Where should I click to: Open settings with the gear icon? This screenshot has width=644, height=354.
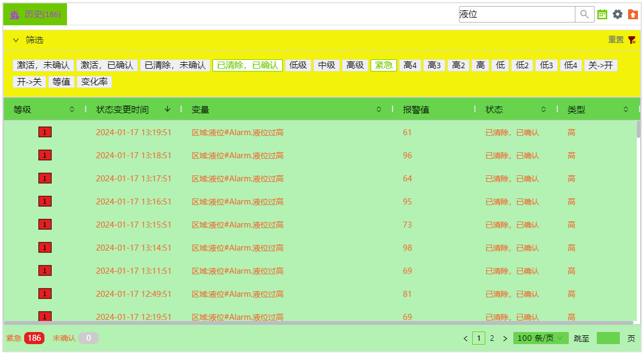tap(618, 14)
